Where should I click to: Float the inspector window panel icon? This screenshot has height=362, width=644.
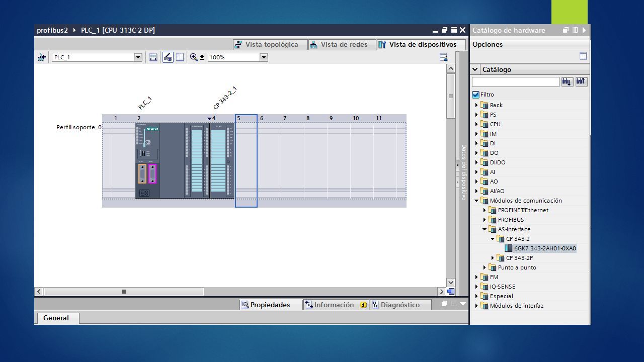[x=444, y=304]
